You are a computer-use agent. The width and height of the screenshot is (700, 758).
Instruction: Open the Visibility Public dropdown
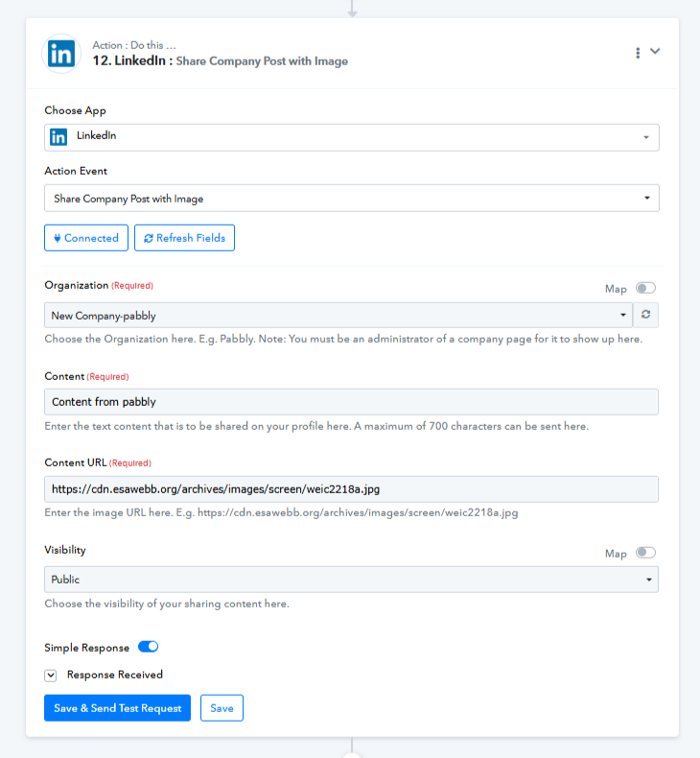point(351,580)
